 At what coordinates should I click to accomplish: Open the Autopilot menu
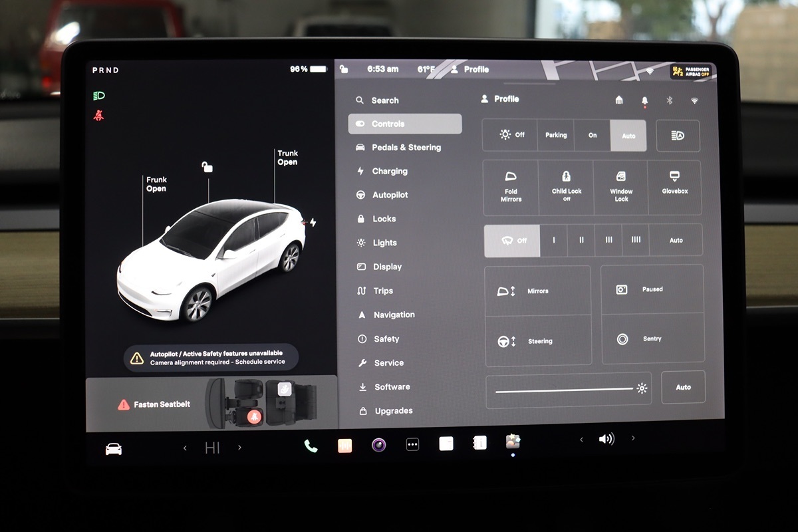[390, 195]
